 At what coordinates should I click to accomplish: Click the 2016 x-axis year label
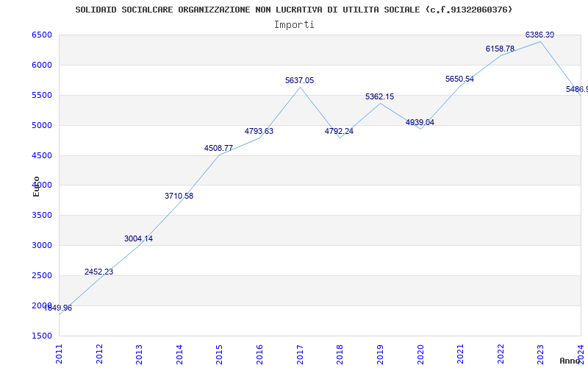click(260, 354)
